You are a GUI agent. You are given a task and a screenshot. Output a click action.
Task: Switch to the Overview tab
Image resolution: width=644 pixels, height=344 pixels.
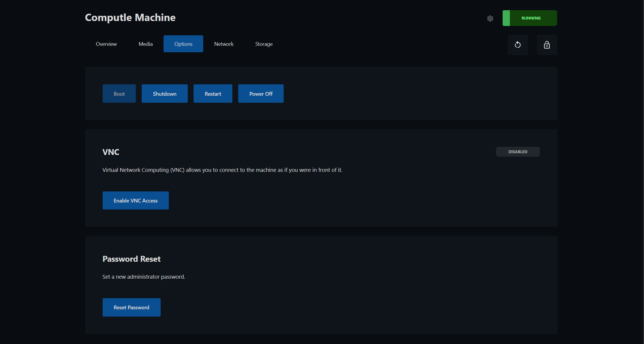106,44
